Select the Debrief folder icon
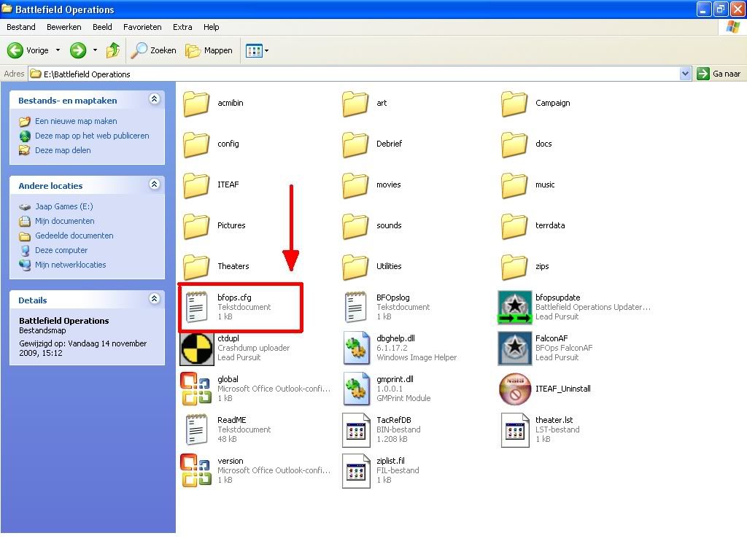This screenshot has height=560, width=747. 355,144
